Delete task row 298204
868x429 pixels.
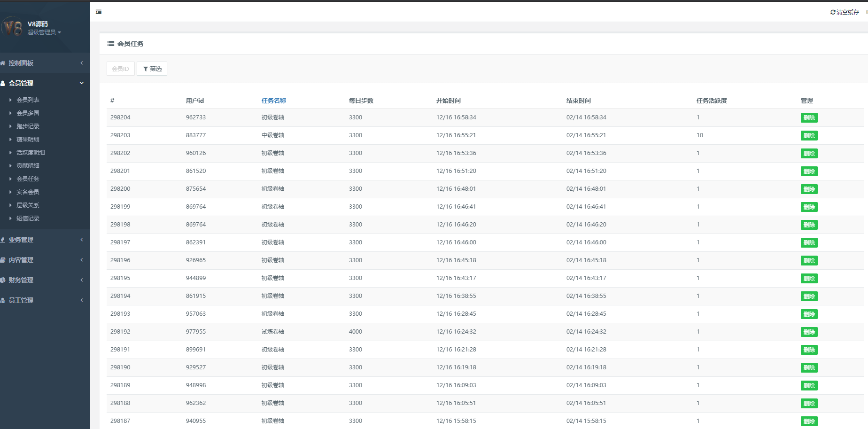point(809,118)
